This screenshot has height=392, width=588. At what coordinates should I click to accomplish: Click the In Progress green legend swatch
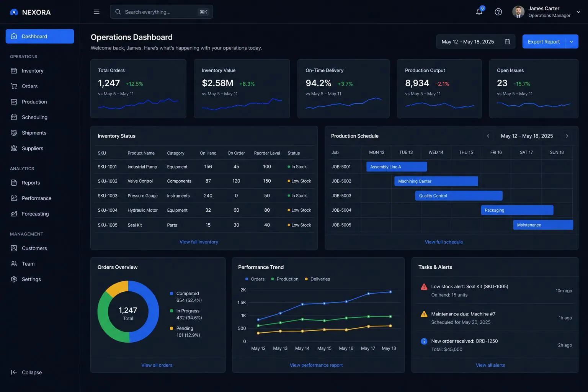tap(171, 311)
